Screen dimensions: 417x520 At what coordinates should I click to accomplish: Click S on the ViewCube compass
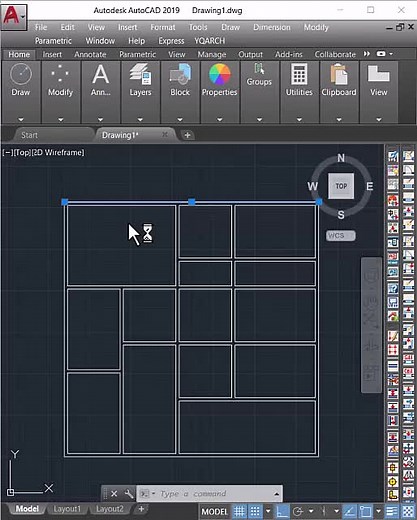point(341,215)
